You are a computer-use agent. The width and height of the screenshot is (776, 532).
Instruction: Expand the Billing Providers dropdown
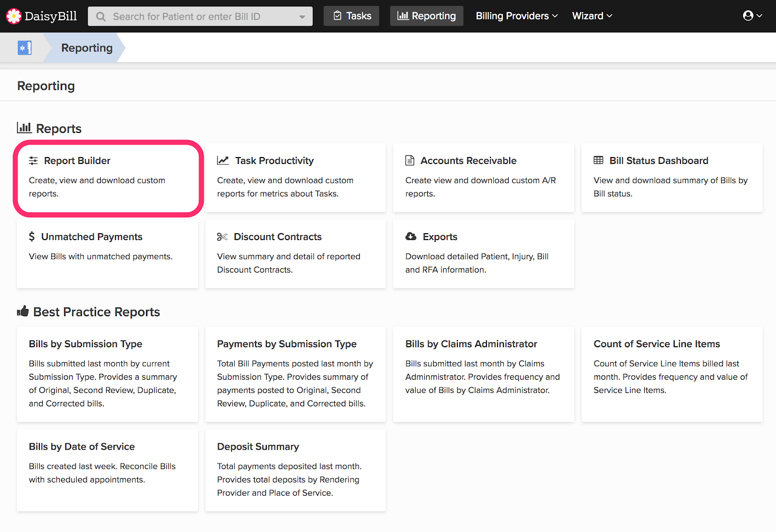(x=517, y=16)
